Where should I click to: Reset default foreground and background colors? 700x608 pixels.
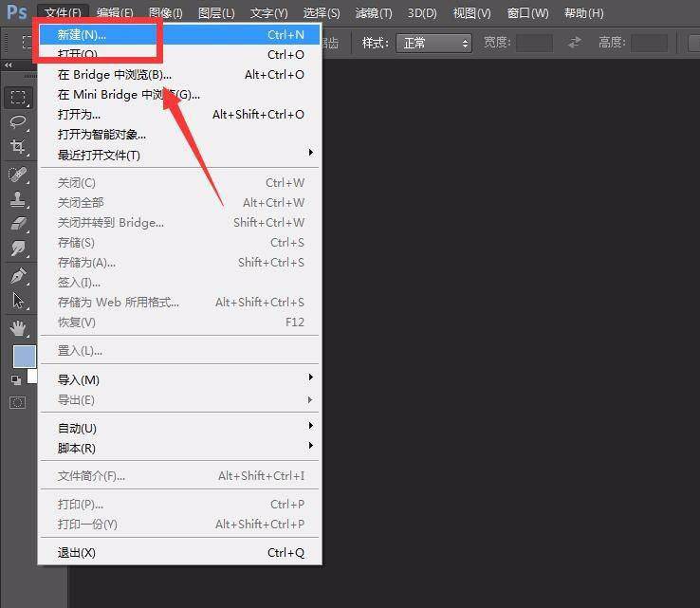pyautogui.click(x=16, y=380)
